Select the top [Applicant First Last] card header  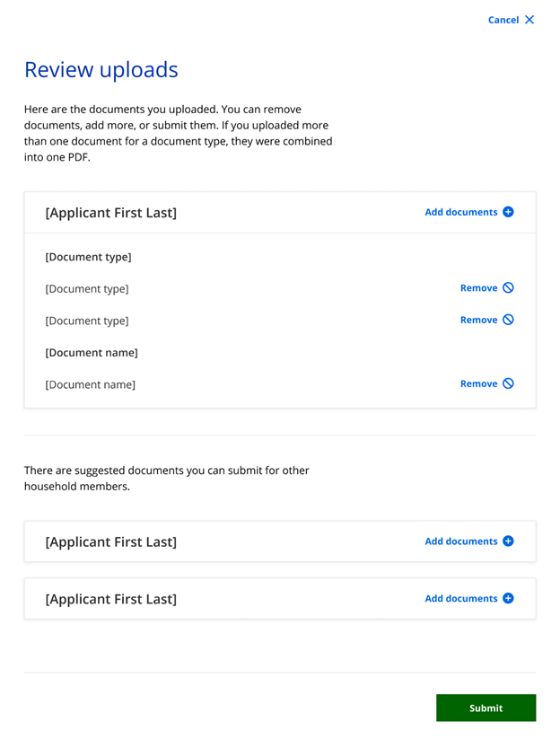[111, 213]
